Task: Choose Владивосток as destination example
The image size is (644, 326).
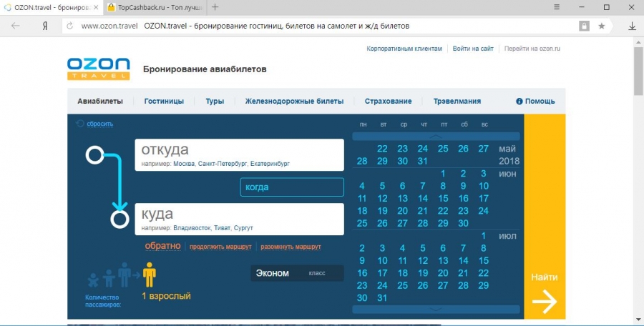Action: point(192,228)
